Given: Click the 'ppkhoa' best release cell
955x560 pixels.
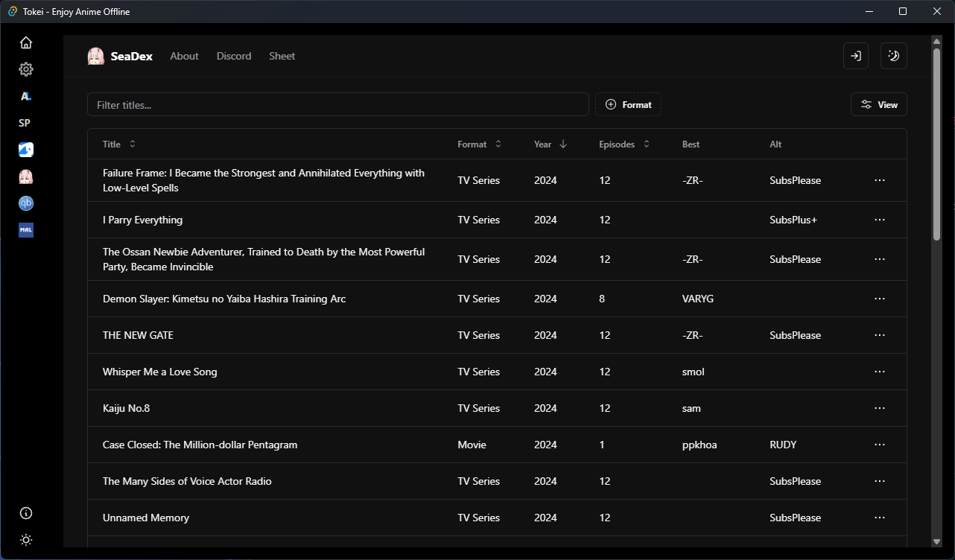Looking at the screenshot, I should tap(699, 445).
